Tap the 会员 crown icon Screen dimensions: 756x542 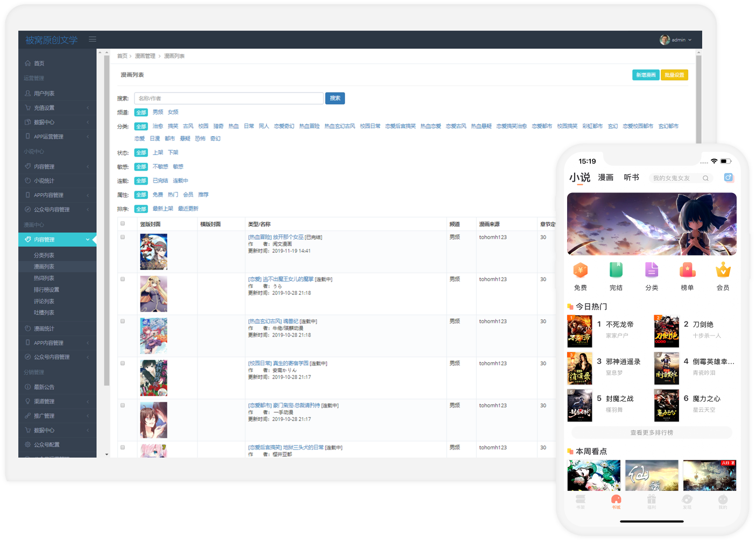723,270
